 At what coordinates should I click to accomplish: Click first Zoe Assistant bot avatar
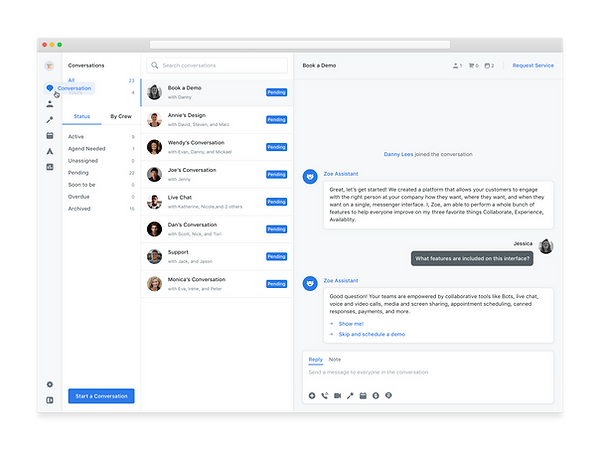[x=310, y=177]
